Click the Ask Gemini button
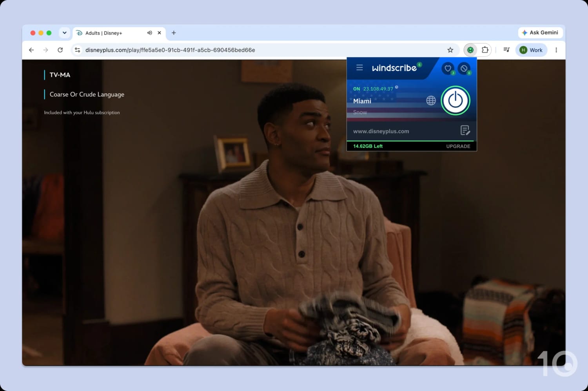The width and height of the screenshot is (588, 391). (541, 33)
